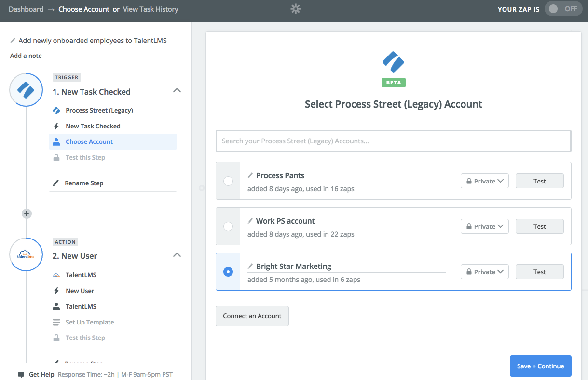The image size is (588, 380).
Task: Click 'added 5 months ago, used in 6 zaps'
Action: click(304, 280)
